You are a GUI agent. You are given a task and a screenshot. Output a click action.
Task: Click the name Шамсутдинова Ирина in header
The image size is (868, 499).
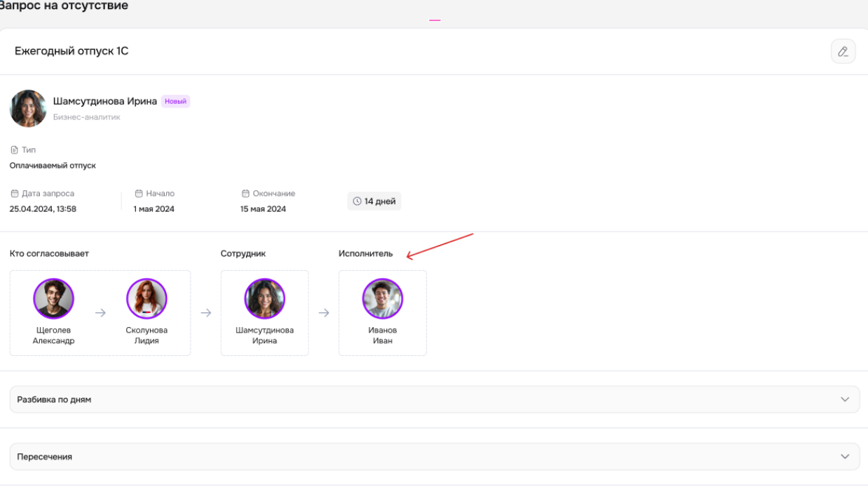pos(105,101)
